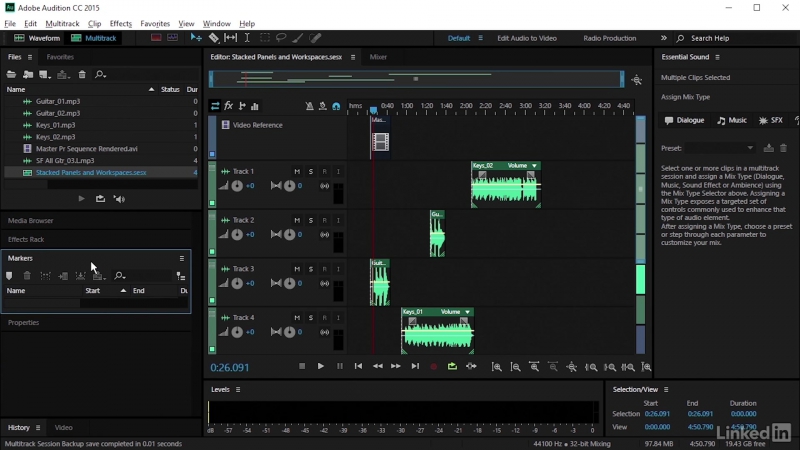
Task: Assign SFX mix type
Action: pos(771,120)
